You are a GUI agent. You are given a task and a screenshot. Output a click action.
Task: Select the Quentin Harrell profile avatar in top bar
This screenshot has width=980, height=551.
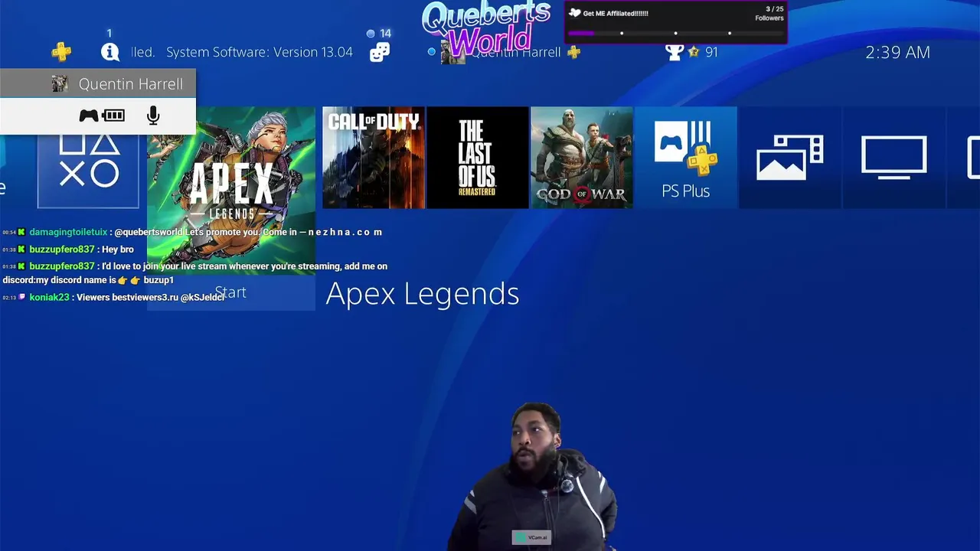click(x=452, y=52)
